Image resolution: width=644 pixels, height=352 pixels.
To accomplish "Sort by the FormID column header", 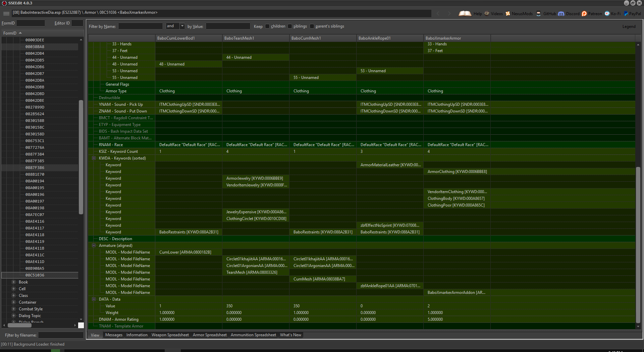I will coord(42,33).
